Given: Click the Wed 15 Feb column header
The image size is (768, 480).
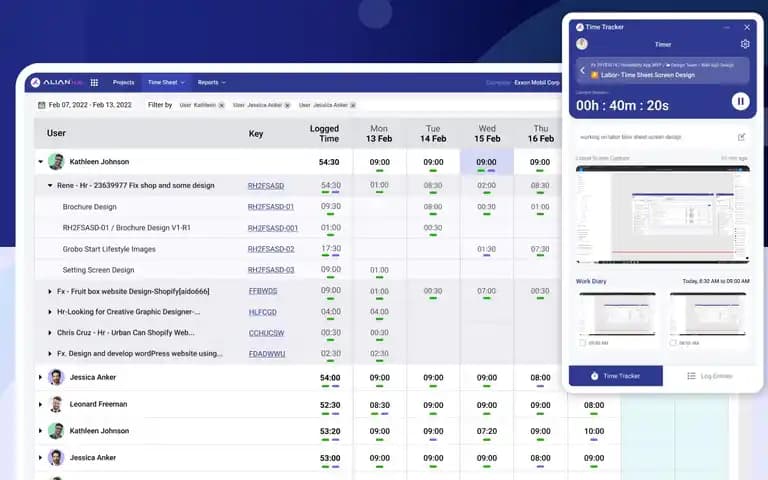Looking at the screenshot, I should tap(487, 133).
